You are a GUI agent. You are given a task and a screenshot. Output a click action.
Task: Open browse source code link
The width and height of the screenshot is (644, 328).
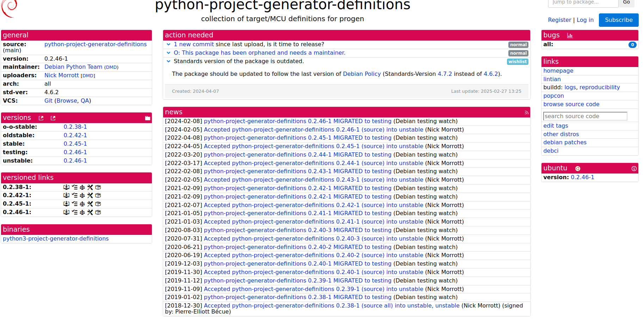(x=571, y=104)
